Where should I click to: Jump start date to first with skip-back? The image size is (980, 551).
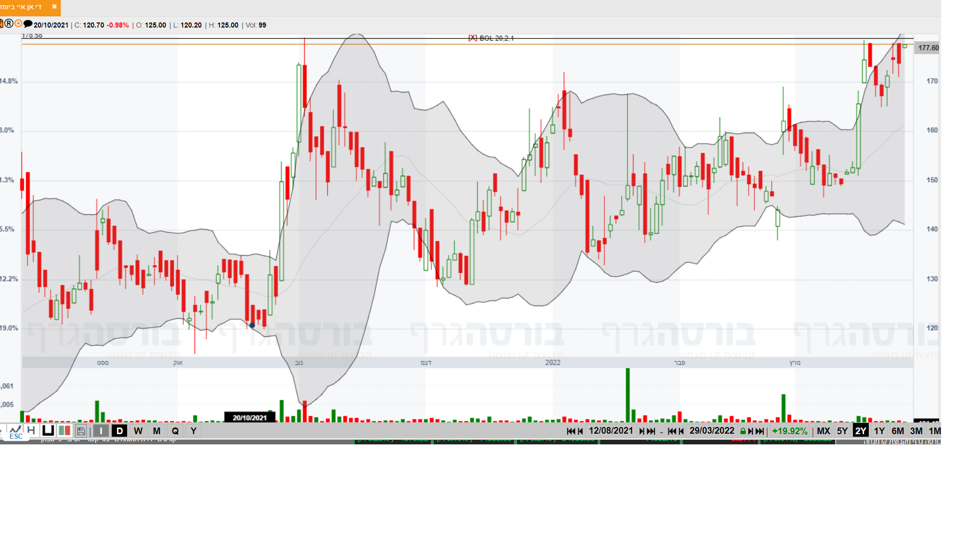click(571, 431)
